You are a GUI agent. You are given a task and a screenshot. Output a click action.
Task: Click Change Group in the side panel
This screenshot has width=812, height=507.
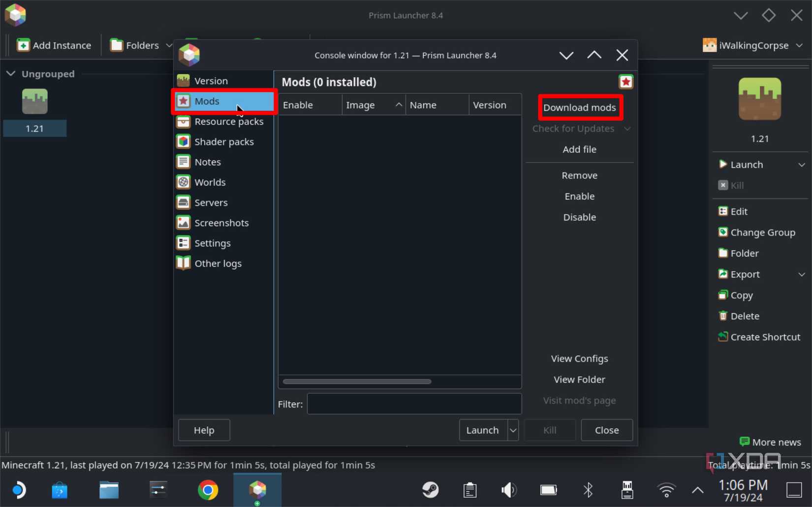pyautogui.click(x=757, y=233)
